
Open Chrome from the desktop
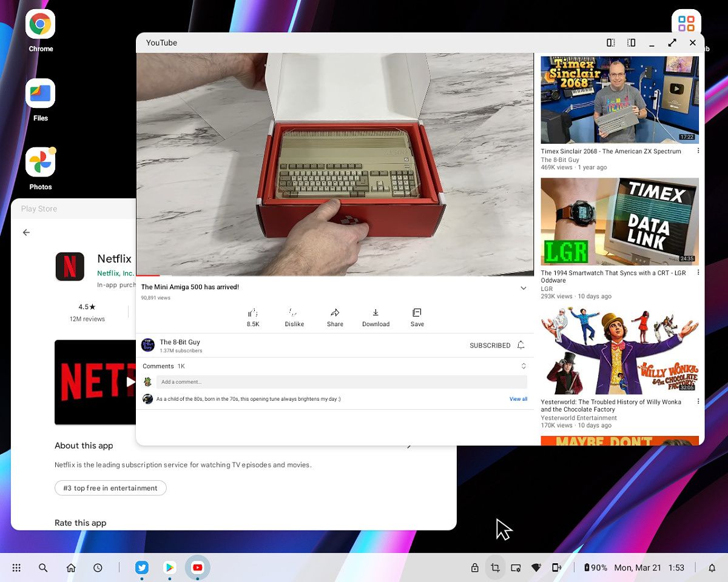click(x=41, y=25)
